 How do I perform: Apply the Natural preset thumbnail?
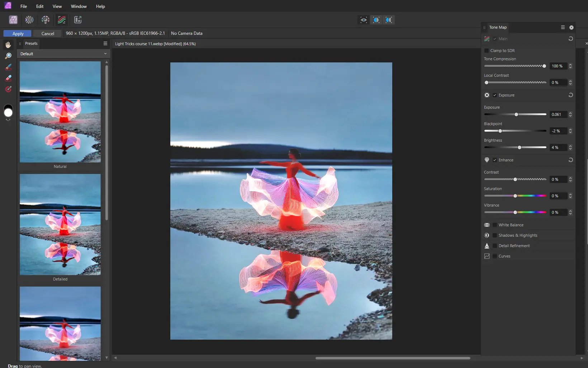point(60,112)
